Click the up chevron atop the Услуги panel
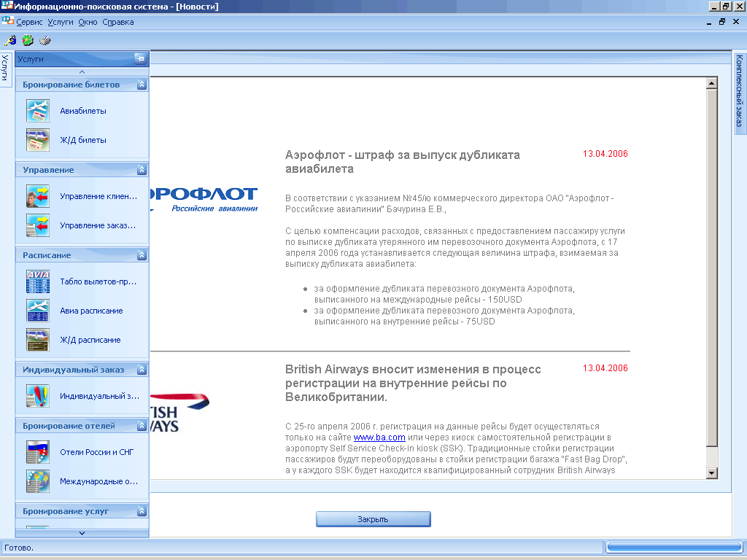 (82, 72)
